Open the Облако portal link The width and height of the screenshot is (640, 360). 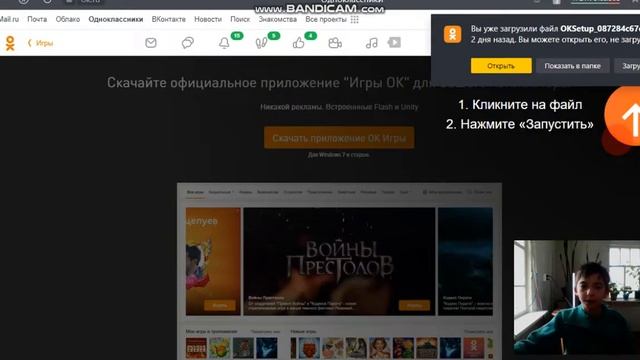(x=68, y=19)
